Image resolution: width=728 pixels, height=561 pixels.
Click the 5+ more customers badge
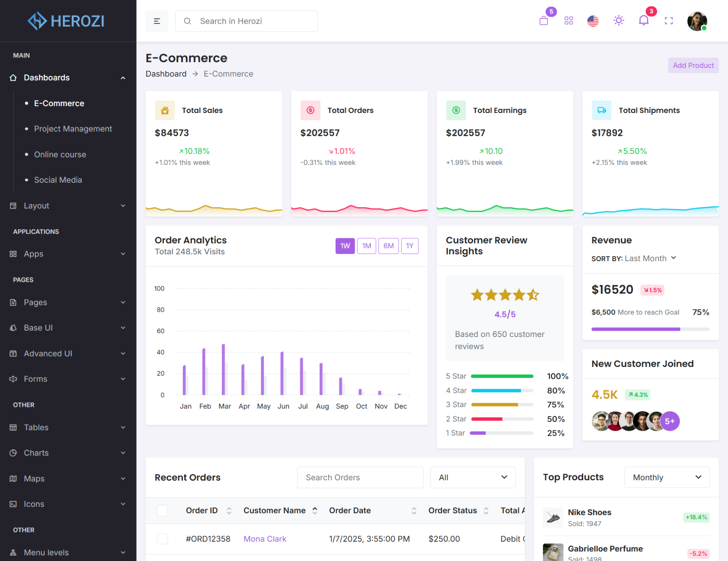pyautogui.click(x=670, y=421)
